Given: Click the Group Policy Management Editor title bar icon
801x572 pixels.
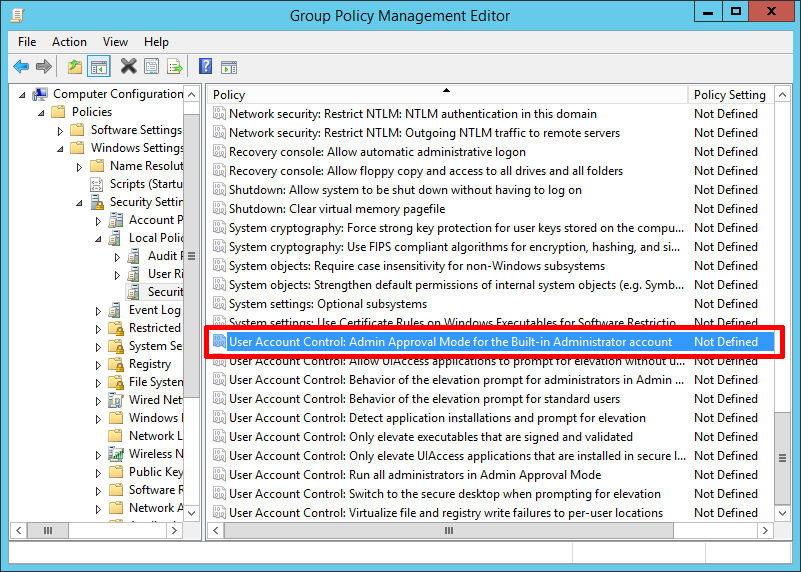Looking at the screenshot, I should (x=17, y=15).
